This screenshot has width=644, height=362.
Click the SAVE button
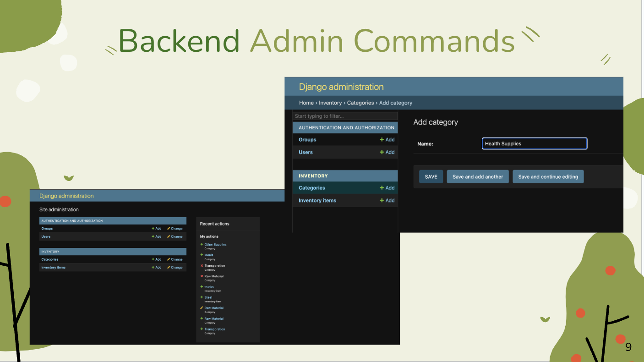coord(431,177)
